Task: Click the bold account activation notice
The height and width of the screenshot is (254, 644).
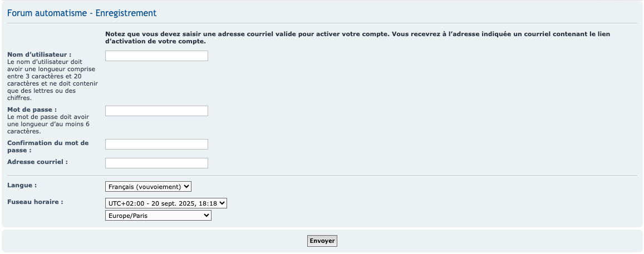Action: (357, 37)
